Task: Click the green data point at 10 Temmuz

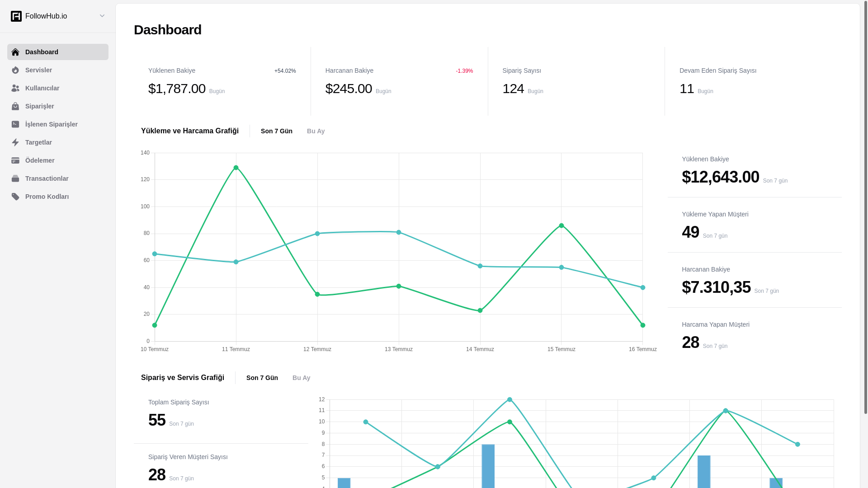Action: [x=155, y=325]
